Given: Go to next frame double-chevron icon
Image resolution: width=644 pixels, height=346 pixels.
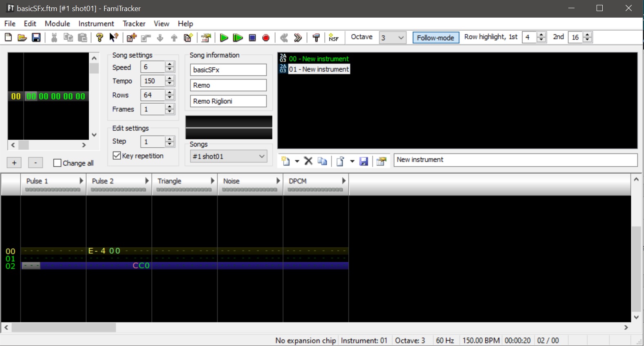Looking at the screenshot, I should [298, 38].
